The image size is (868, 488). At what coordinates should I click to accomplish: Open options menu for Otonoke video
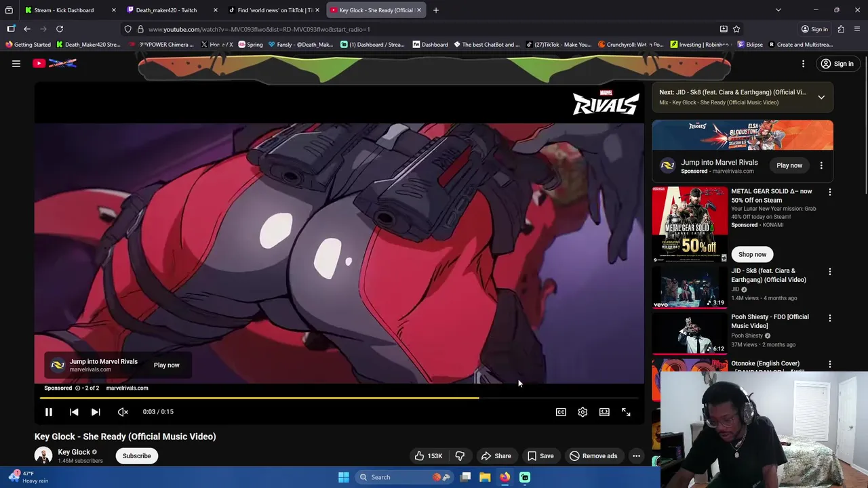click(830, 365)
